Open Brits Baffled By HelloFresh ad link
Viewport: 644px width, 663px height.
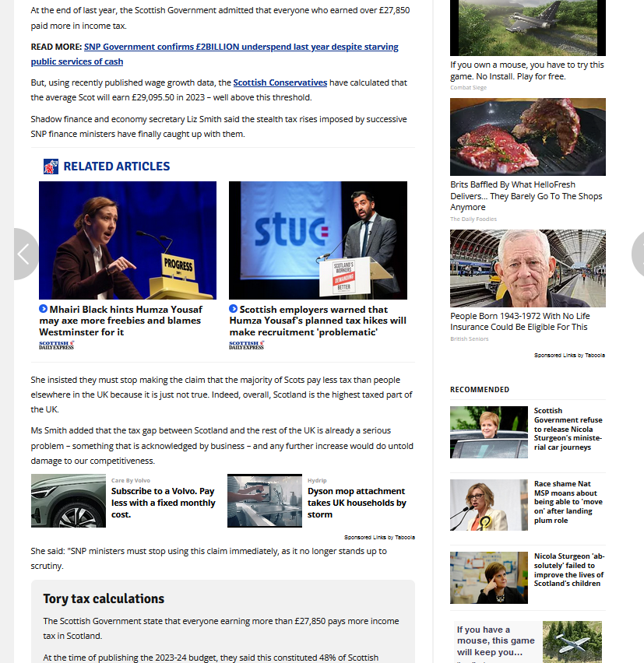(526, 196)
